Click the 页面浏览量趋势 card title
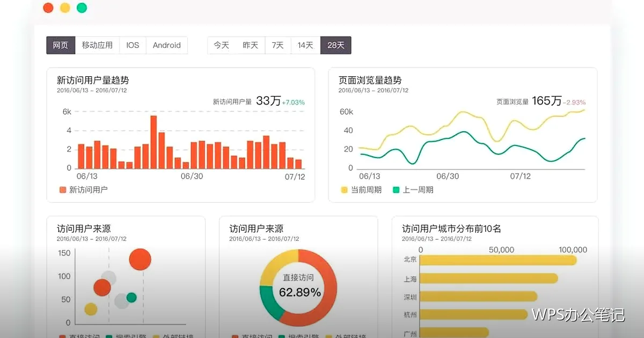644x338 pixels. coord(370,80)
